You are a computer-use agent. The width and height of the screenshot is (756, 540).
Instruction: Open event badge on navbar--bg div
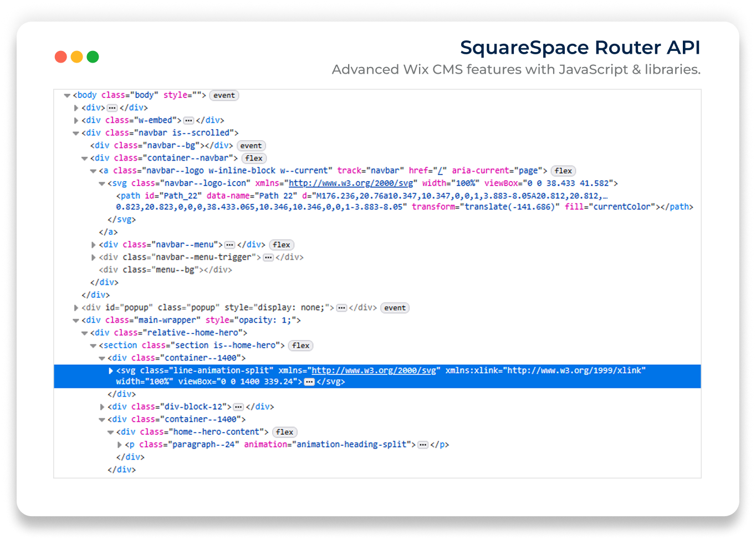(x=251, y=146)
